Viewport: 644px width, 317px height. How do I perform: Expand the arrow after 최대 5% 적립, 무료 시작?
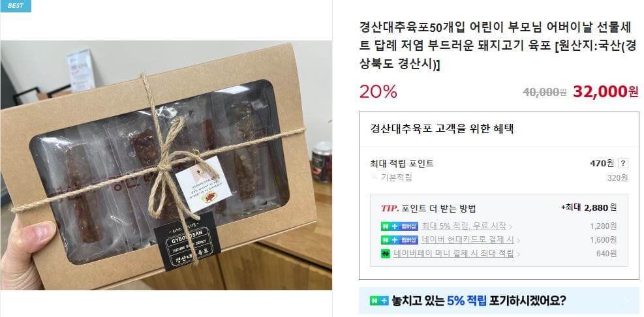510,227
